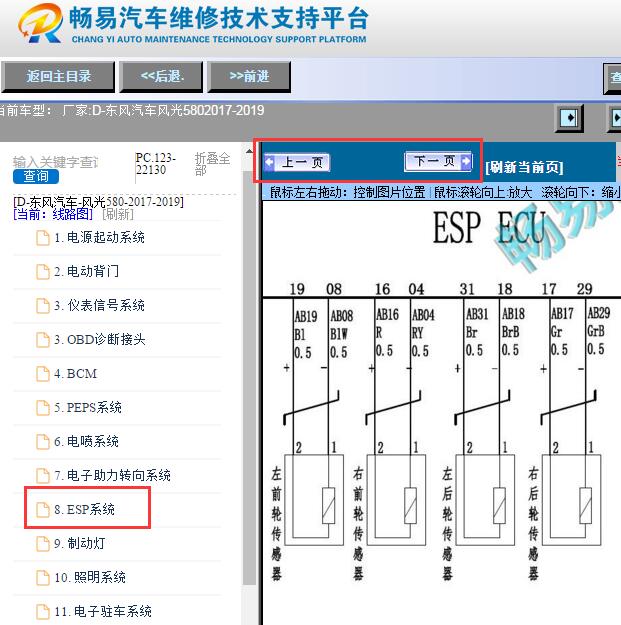Refresh current page with 刷新当前页
621x625 pixels.
(x=524, y=167)
